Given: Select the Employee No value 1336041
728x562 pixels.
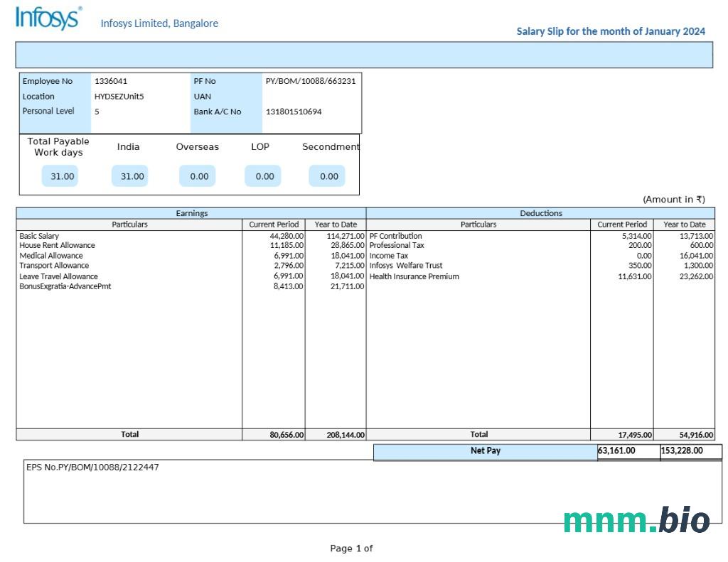Looking at the screenshot, I should pyautogui.click(x=111, y=81).
